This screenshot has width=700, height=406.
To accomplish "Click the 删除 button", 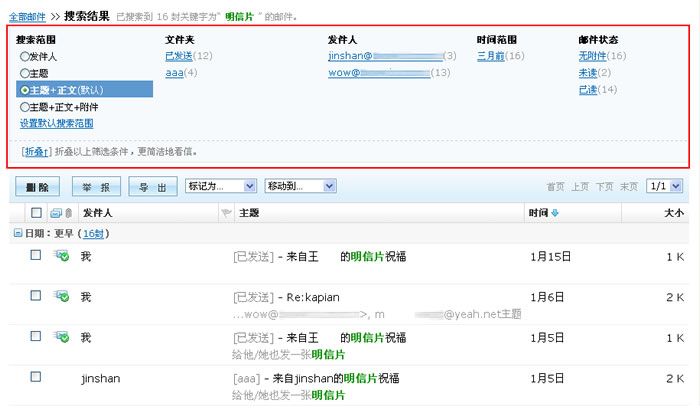I will pyautogui.click(x=37, y=187).
